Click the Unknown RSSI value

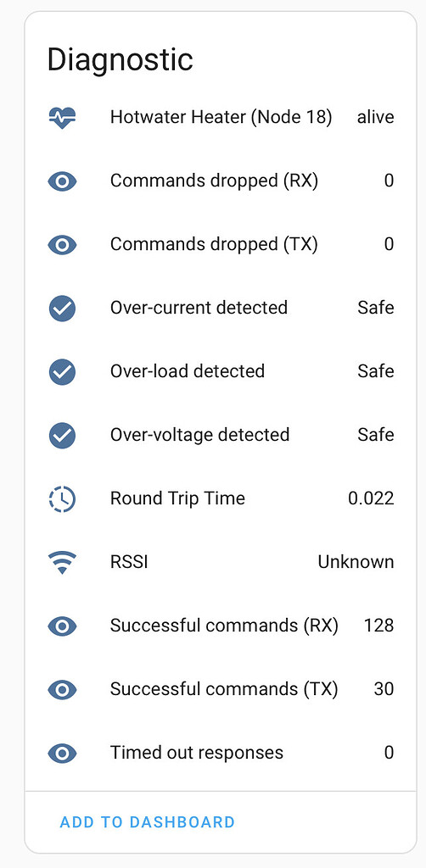356,563
